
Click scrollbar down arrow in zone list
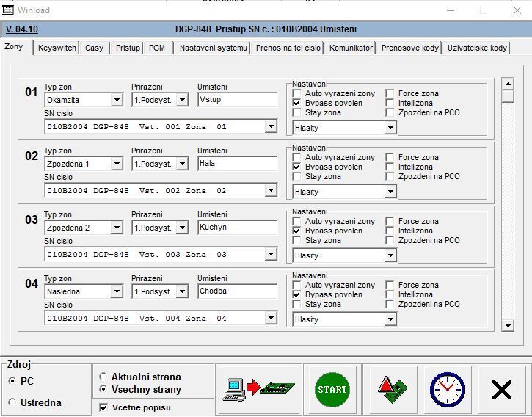click(x=508, y=324)
